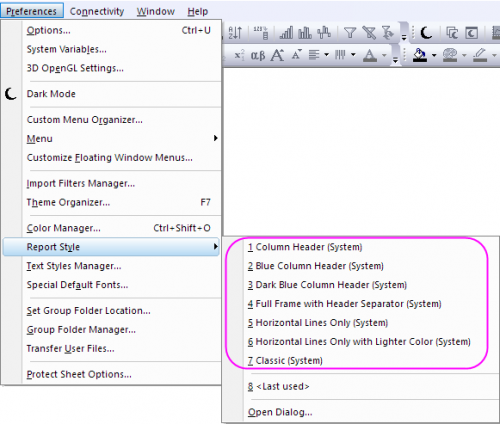
Task: Click the text alignment icon
Action: 314,55
